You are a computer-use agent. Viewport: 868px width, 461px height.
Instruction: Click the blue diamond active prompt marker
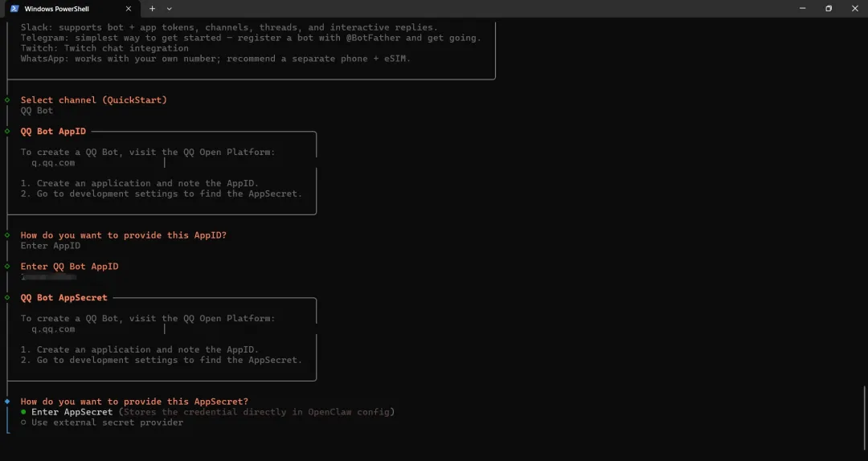coord(7,402)
